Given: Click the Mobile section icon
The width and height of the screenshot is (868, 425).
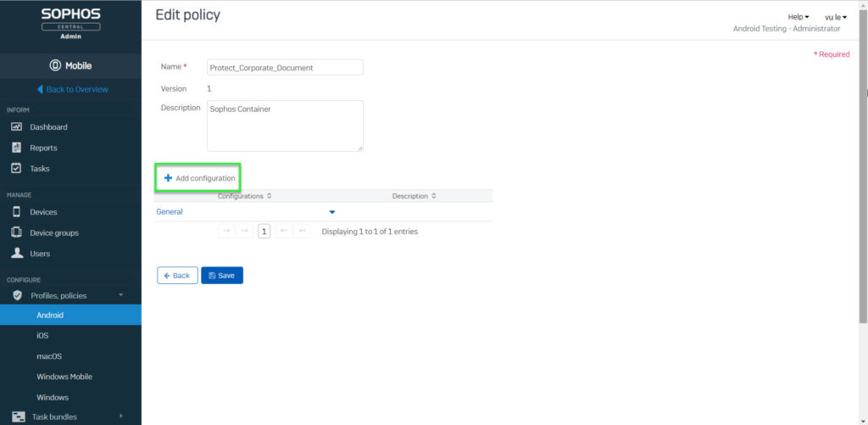Looking at the screenshot, I should [x=55, y=65].
